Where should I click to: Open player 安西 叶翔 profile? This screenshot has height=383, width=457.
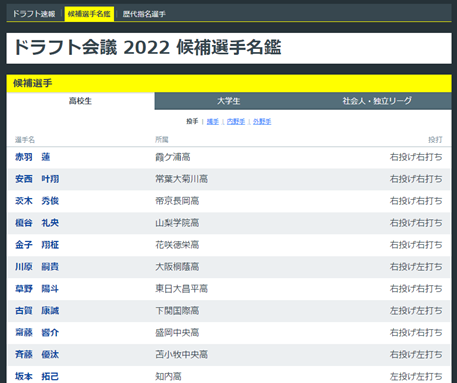[x=37, y=179]
